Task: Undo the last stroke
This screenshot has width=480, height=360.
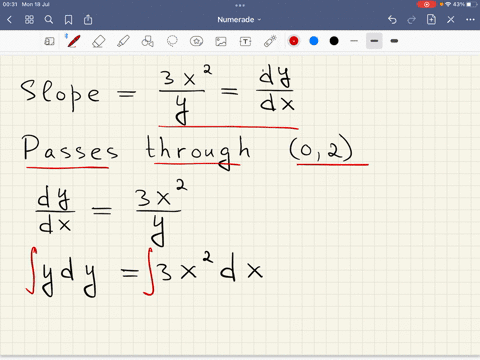Action: click(392, 20)
